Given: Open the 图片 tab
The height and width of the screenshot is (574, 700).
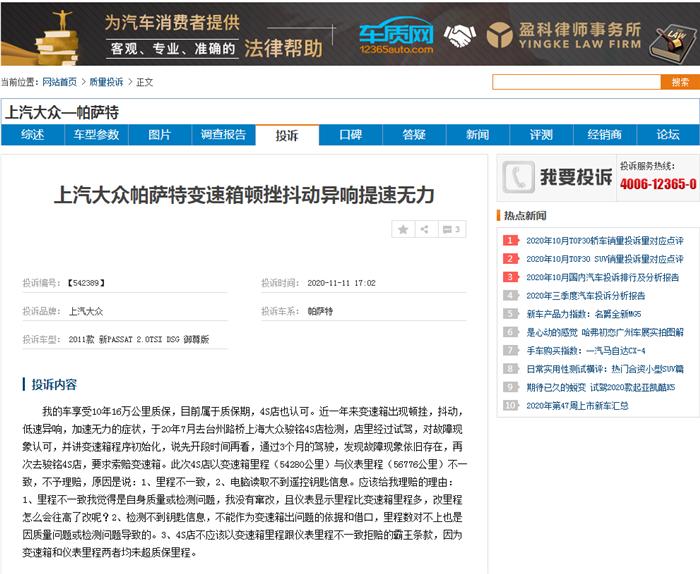Looking at the screenshot, I should [x=160, y=135].
